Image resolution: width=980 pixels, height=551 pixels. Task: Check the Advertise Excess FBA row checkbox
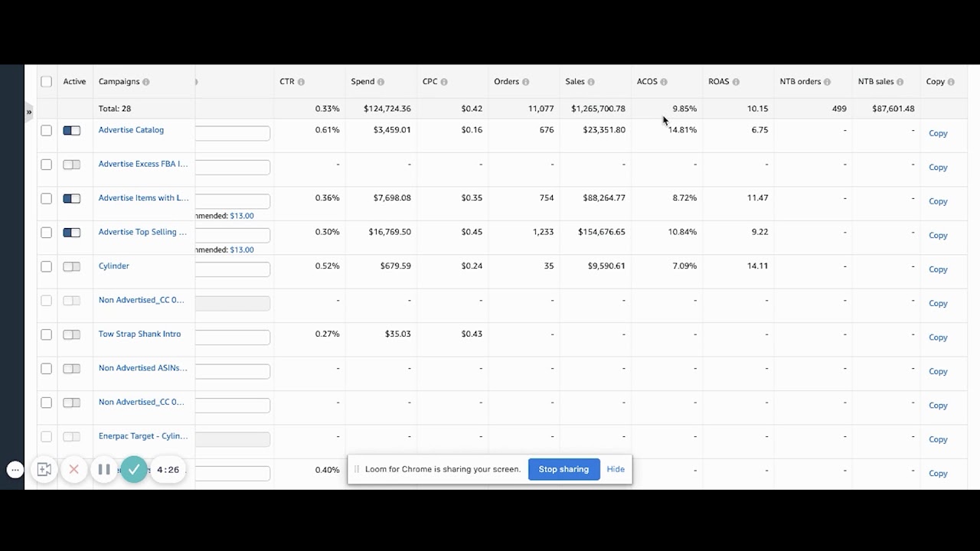pos(47,165)
